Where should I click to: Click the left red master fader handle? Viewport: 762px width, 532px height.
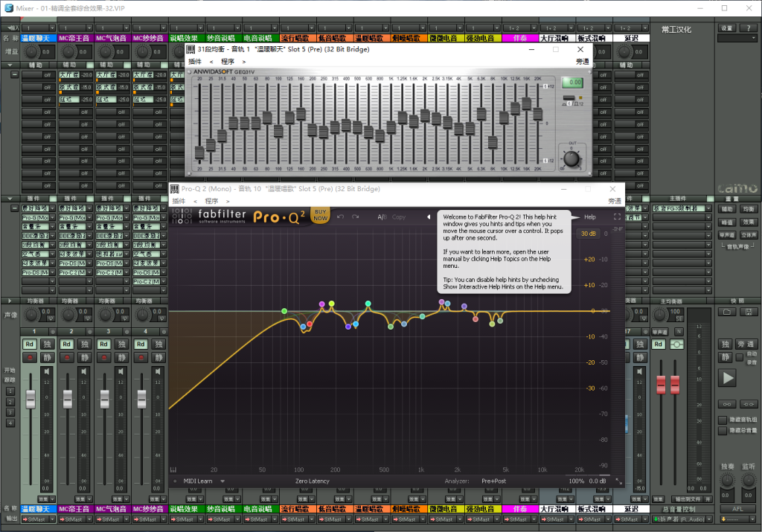coord(661,385)
